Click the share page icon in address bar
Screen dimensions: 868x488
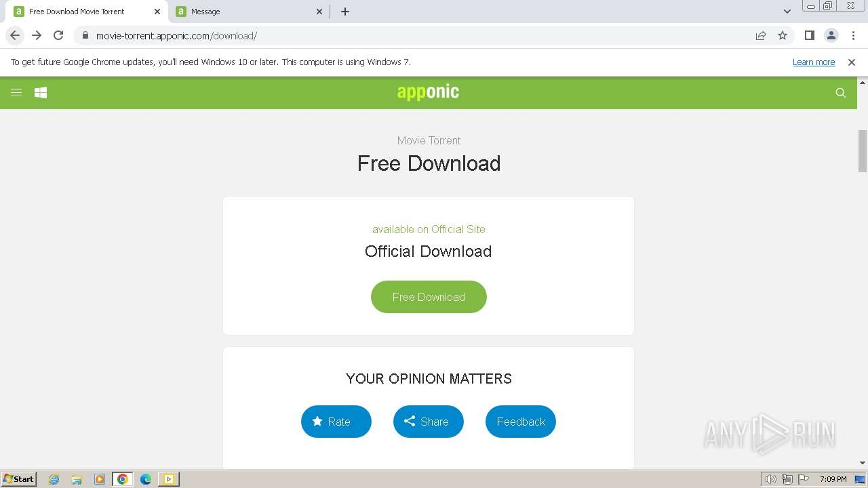click(x=761, y=36)
